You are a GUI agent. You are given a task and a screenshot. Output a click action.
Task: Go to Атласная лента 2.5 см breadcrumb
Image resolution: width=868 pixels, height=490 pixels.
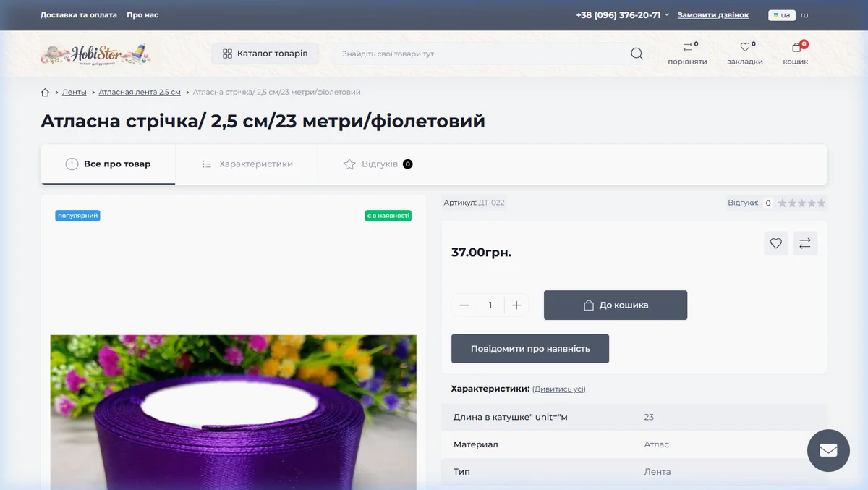140,92
